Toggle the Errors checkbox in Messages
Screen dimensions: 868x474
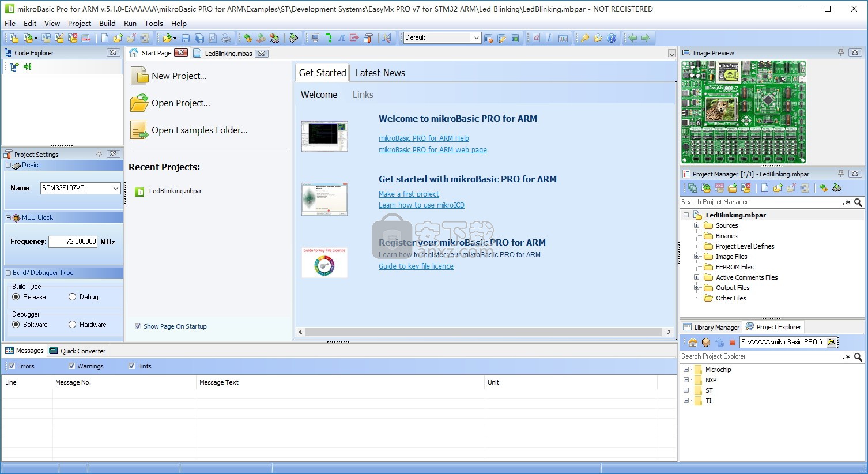[12, 366]
